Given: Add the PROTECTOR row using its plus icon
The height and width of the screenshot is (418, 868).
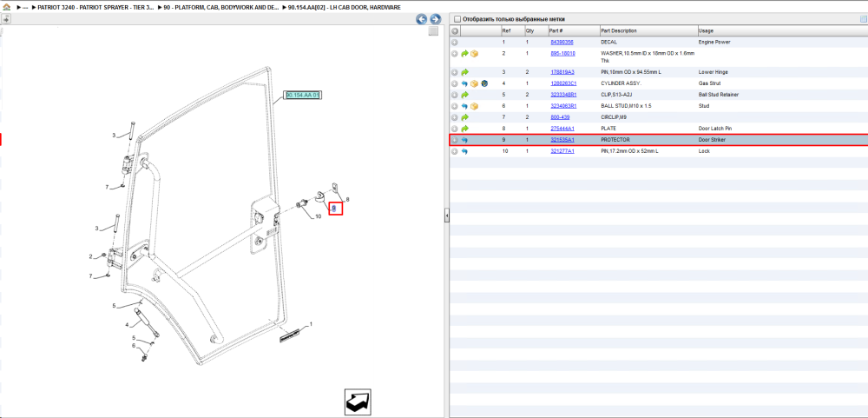Looking at the screenshot, I should pyautogui.click(x=455, y=140).
